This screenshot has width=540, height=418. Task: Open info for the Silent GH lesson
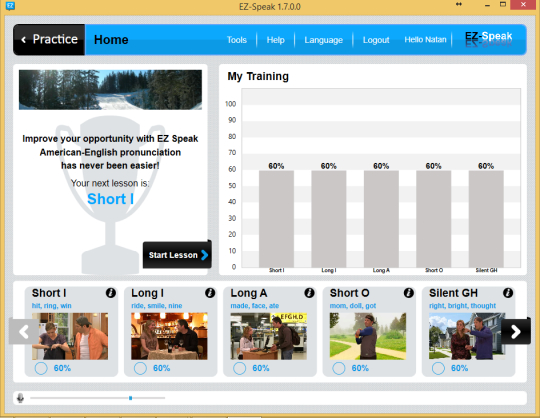(x=508, y=293)
